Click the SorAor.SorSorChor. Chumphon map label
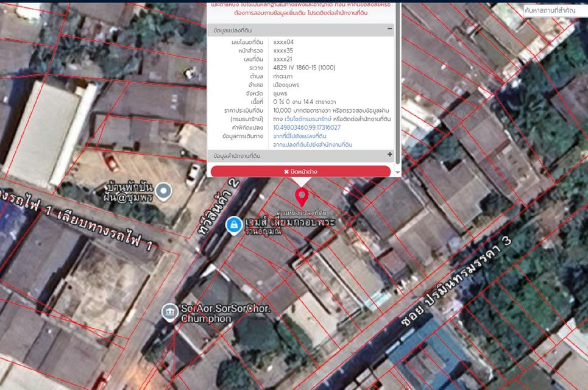 tap(225, 313)
